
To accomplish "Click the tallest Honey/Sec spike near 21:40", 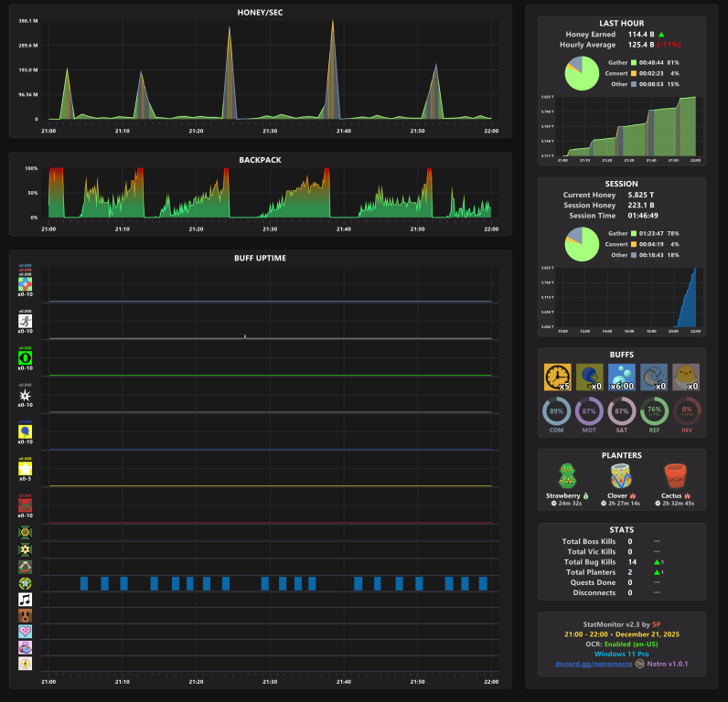I will [x=332, y=69].
